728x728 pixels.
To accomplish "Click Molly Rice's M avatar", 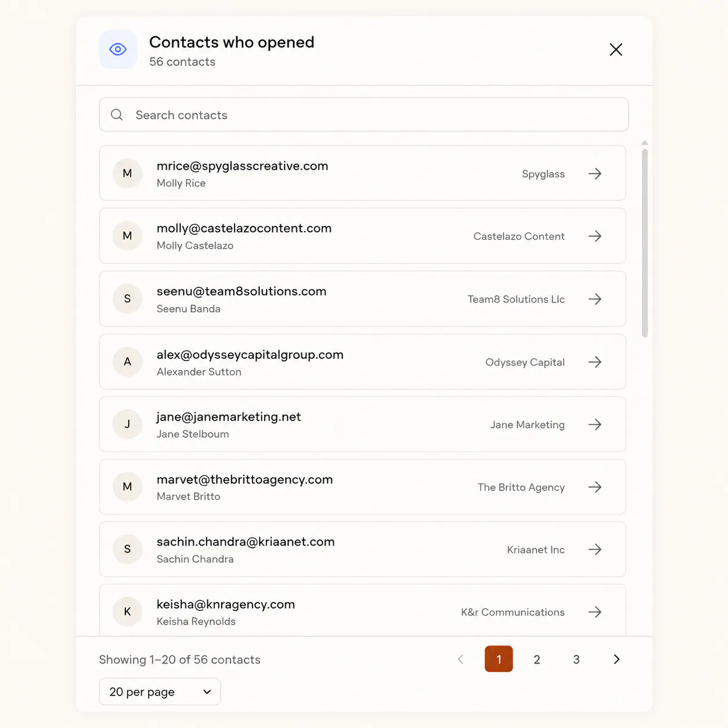I will [x=128, y=173].
